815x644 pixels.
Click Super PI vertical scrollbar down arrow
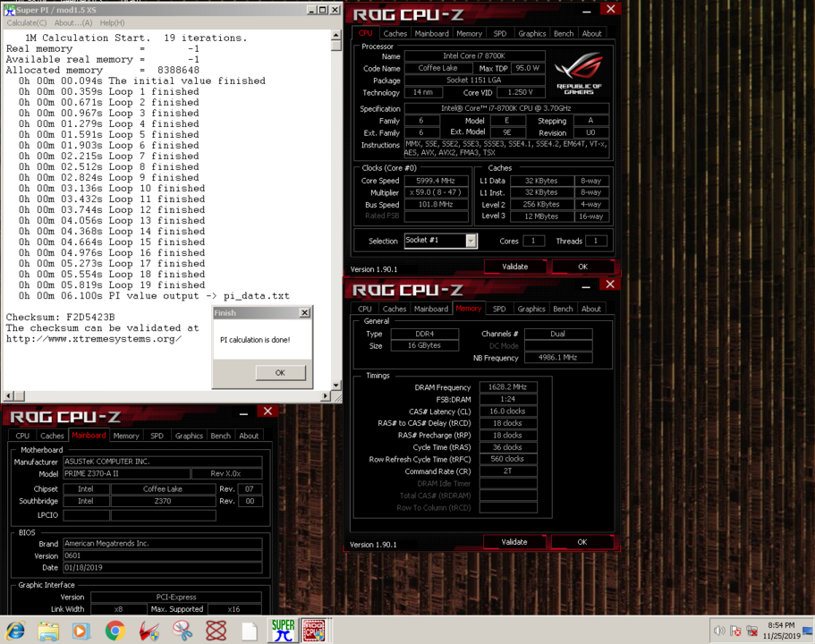click(335, 386)
